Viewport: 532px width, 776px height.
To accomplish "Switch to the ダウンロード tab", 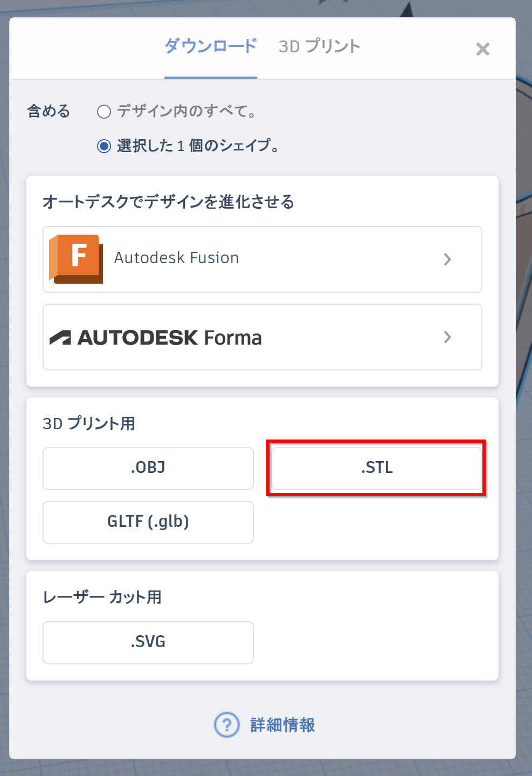I will click(x=211, y=47).
